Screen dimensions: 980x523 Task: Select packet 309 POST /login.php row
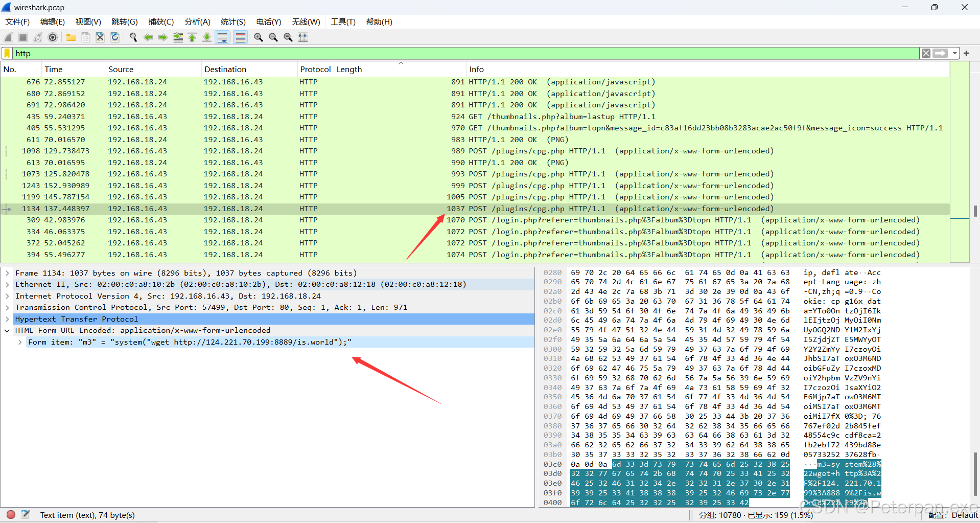point(475,220)
